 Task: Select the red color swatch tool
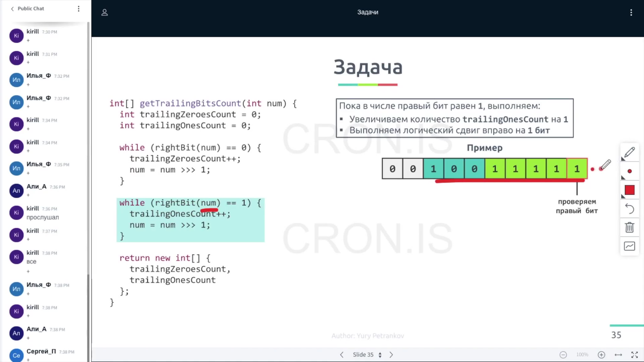630,190
